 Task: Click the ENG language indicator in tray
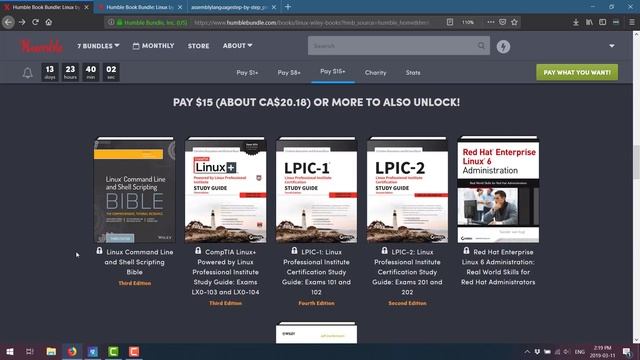580,351
